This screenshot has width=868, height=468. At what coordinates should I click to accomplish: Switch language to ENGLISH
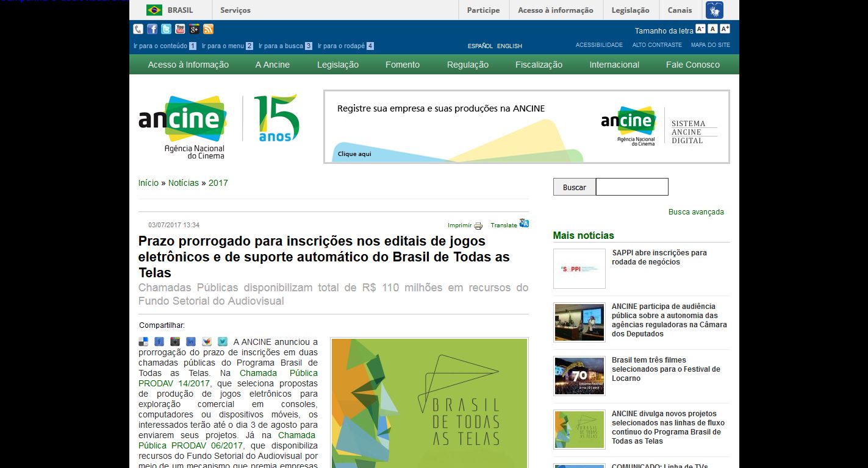(509, 46)
